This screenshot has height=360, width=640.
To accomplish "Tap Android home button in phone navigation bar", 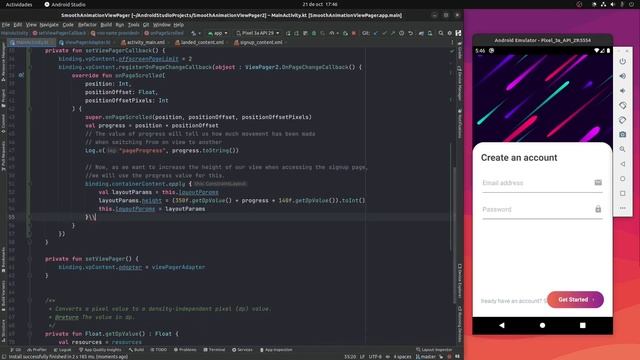I will (542, 325).
